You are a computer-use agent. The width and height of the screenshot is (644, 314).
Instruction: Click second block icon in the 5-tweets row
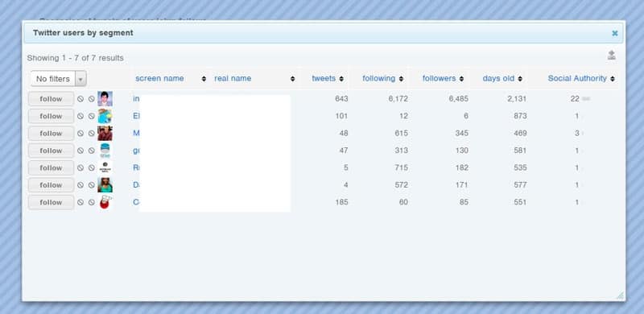[x=91, y=168]
